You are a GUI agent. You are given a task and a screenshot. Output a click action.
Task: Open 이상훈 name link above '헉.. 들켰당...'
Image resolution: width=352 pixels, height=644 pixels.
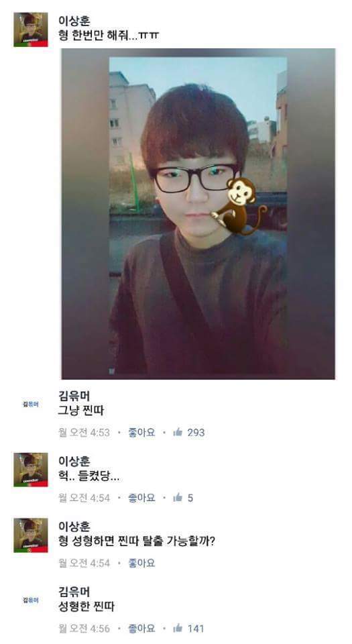74,461
